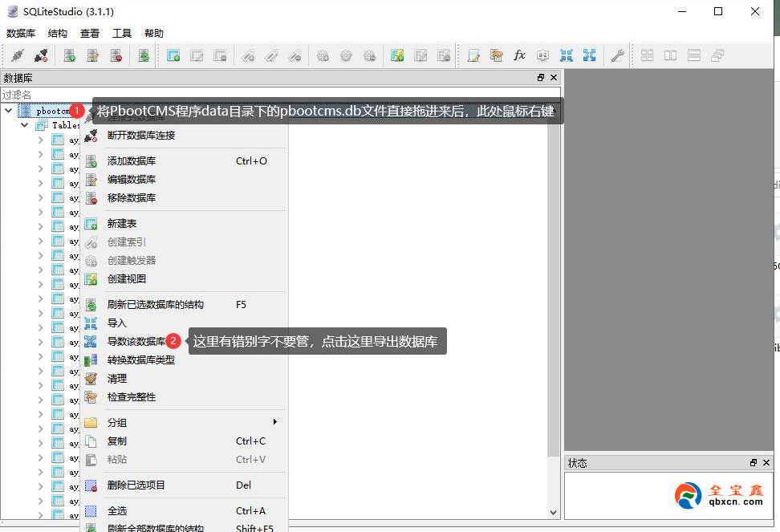
Task: Click the edit table toolbar icon
Action: pyautogui.click(x=197, y=55)
